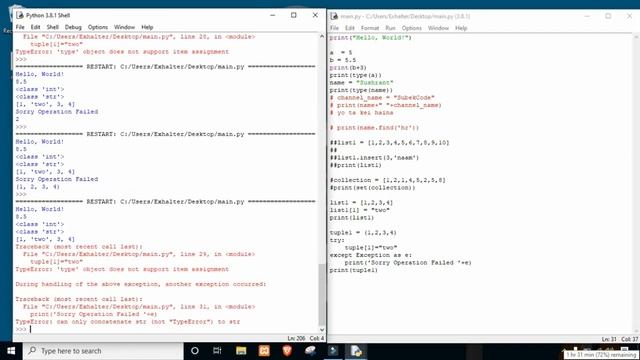Open Run menu in main.py editor
640x360 pixels.
point(390,28)
